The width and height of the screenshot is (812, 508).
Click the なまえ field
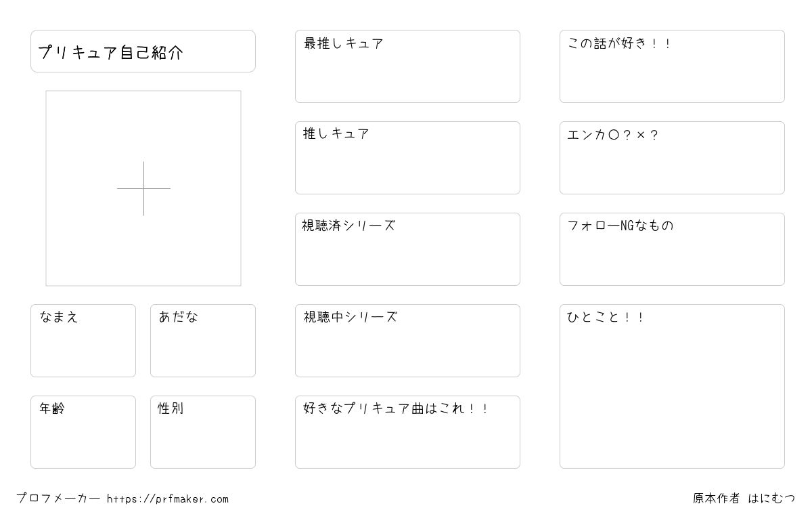[x=83, y=341]
